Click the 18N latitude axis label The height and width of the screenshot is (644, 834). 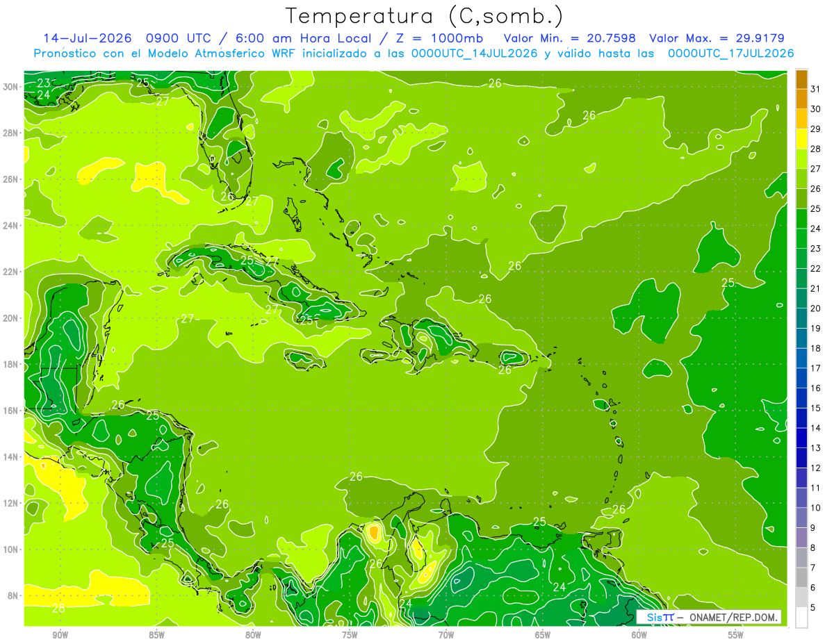pyautogui.click(x=11, y=364)
